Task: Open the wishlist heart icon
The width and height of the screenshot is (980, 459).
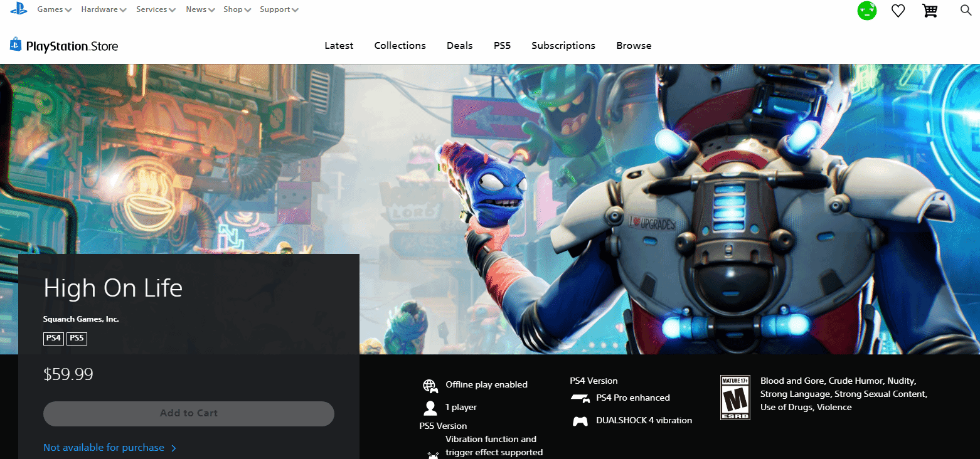Action: 898,11
